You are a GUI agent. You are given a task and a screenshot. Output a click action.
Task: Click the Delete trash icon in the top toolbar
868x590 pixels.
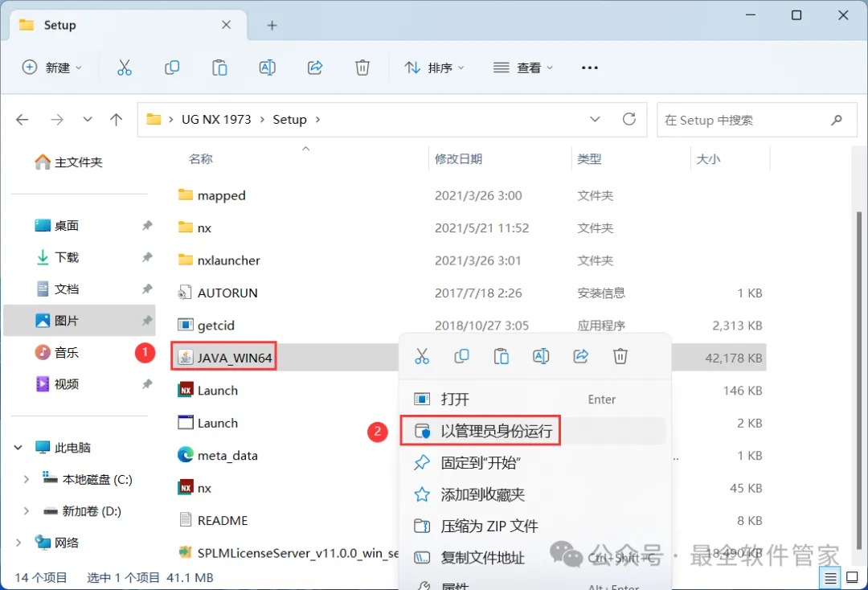362,68
